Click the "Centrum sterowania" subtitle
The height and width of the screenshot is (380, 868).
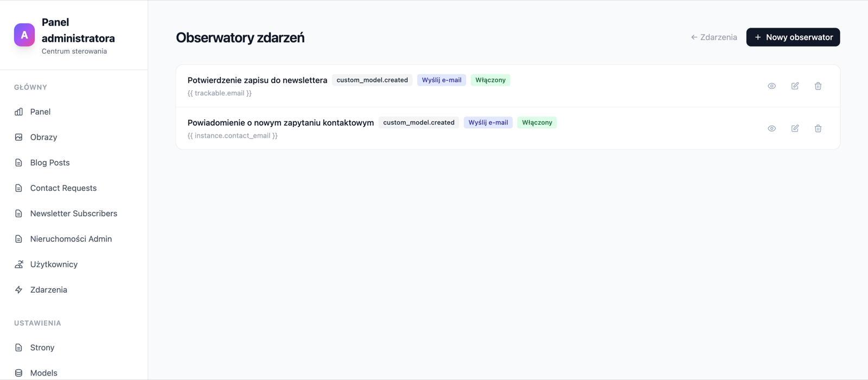tap(74, 51)
